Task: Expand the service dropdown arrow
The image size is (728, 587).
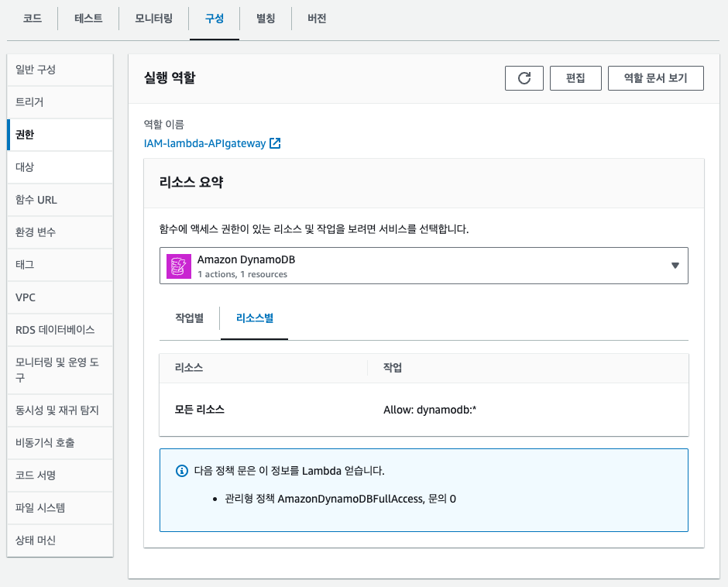Action: coord(675,266)
